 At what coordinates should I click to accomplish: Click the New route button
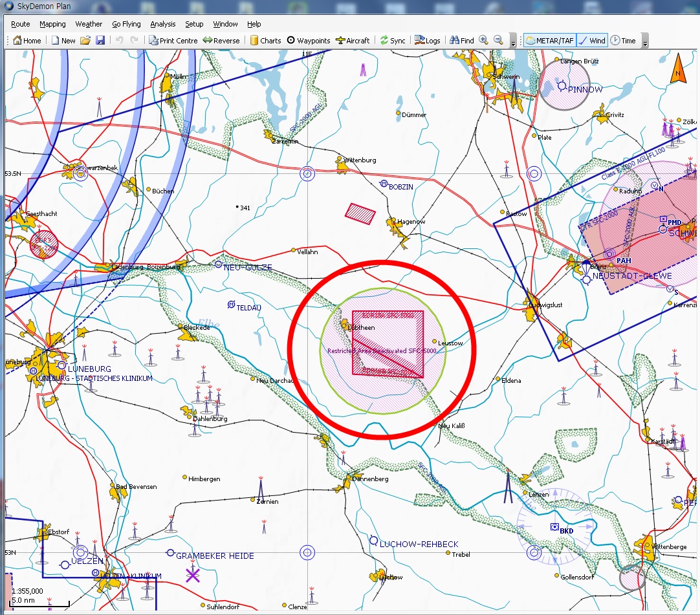tap(63, 41)
